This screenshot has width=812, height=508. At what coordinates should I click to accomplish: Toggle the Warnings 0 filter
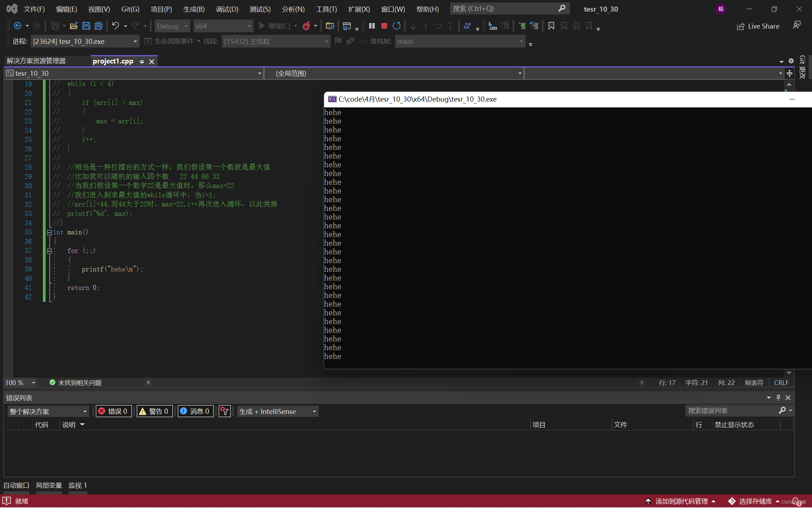tap(154, 411)
